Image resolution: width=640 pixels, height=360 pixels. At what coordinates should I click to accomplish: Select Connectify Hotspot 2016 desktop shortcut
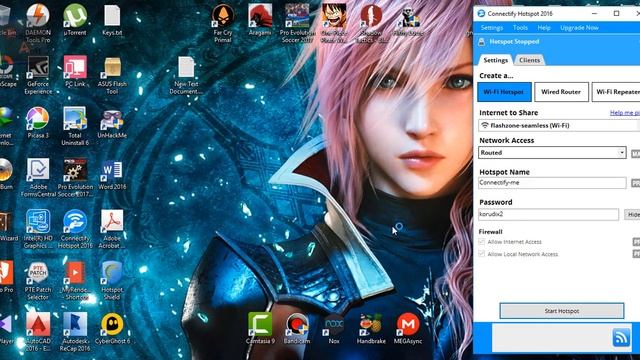point(75,229)
